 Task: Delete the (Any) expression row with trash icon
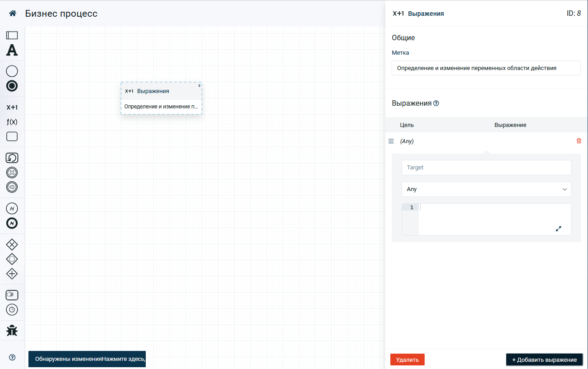click(579, 141)
